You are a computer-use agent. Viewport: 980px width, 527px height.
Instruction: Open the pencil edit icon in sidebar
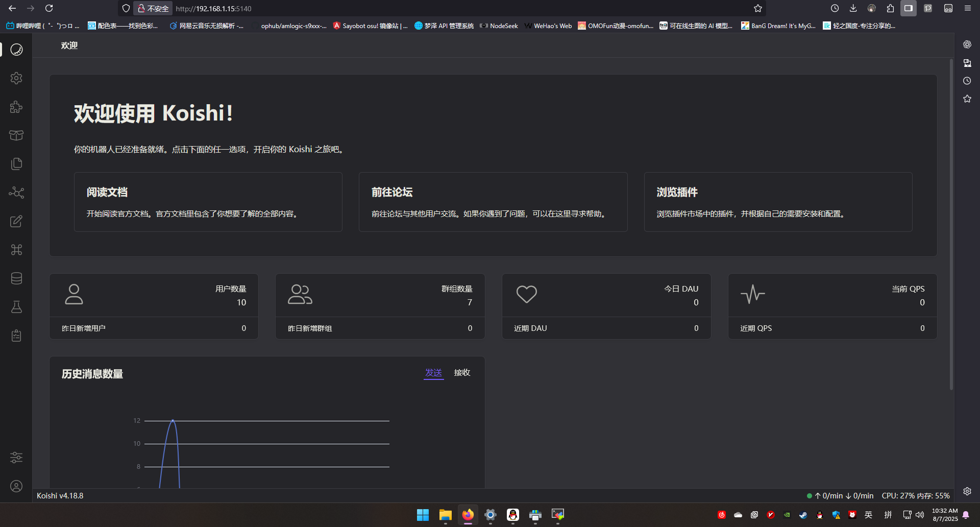pyautogui.click(x=16, y=221)
